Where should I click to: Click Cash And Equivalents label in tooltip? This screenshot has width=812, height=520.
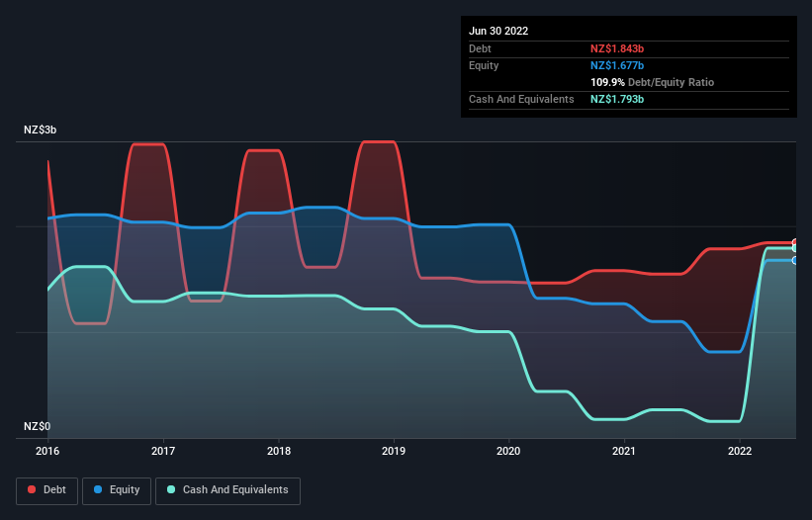point(521,99)
